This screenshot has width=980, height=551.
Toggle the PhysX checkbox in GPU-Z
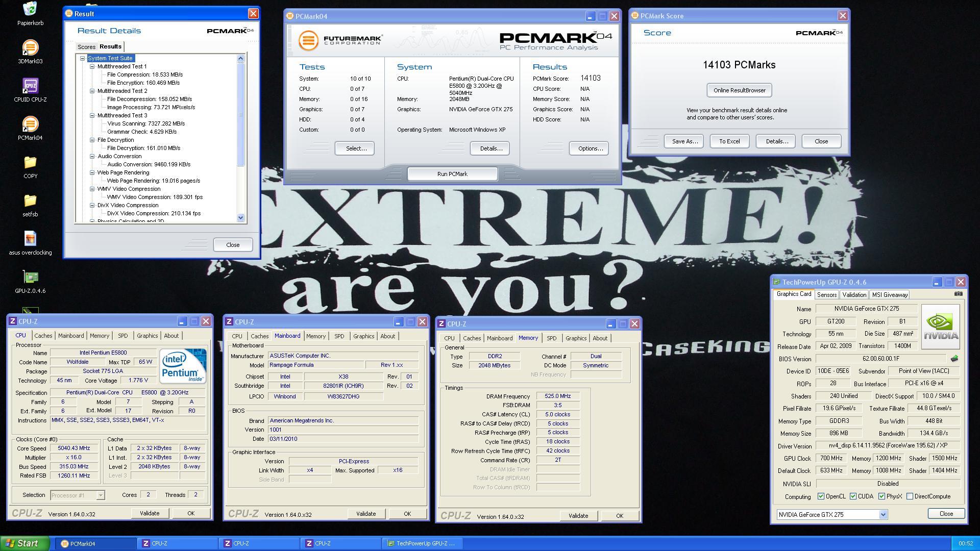pyautogui.click(x=881, y=496)
